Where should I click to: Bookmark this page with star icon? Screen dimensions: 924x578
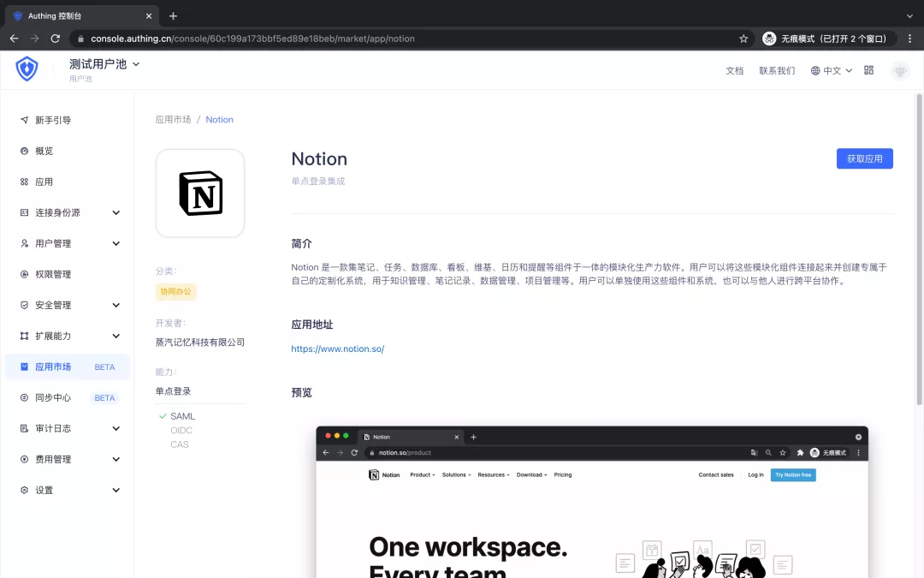tap(743, 39)
